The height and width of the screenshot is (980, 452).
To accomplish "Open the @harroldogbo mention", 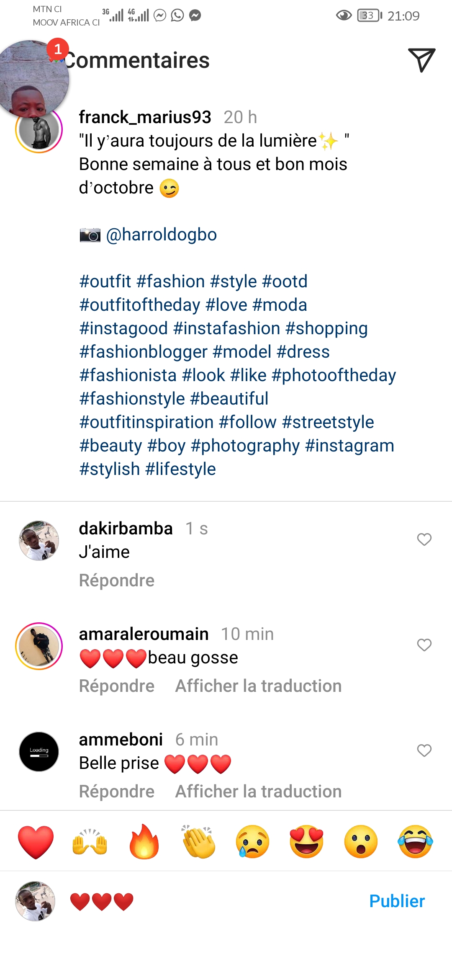I will coord(162,235).
